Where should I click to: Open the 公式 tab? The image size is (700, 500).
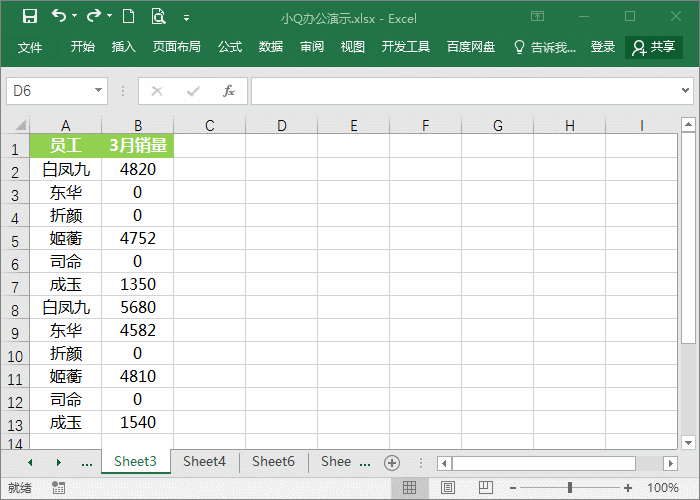230,46
